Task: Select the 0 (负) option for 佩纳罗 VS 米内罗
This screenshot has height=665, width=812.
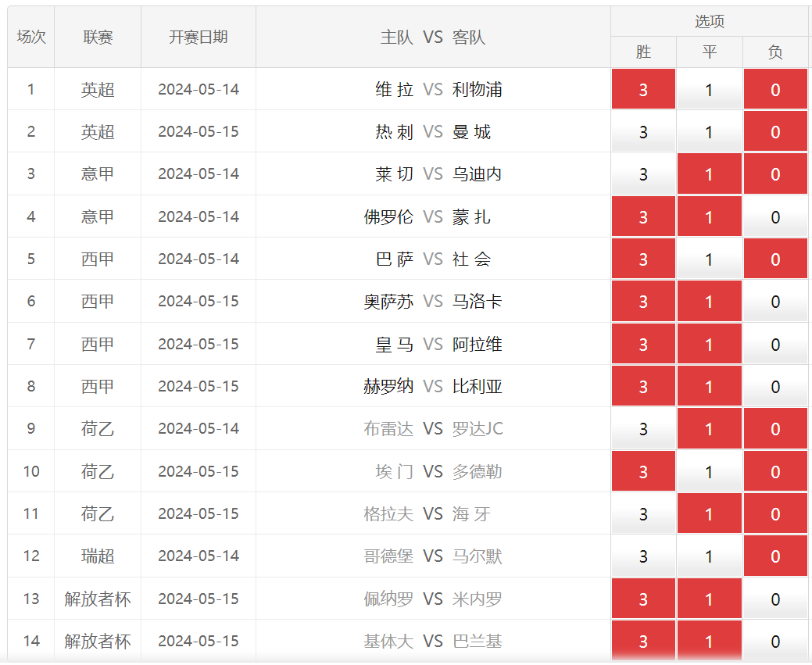Action: 775,599
